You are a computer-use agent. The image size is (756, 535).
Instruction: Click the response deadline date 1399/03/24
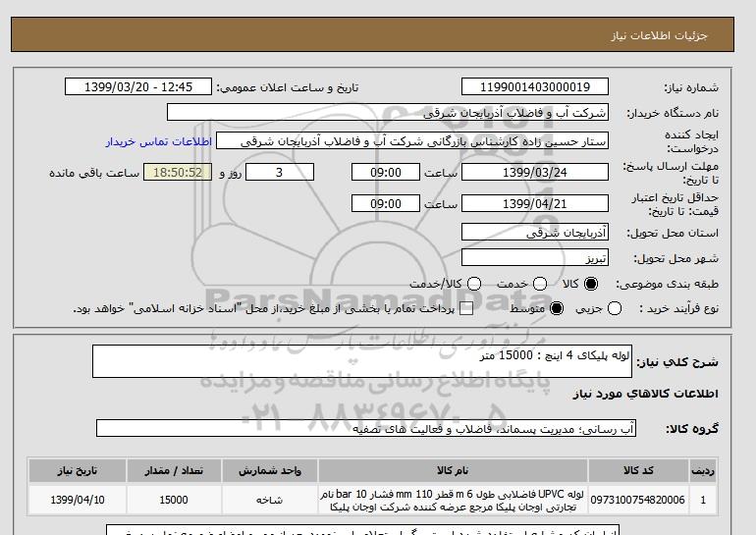tap(535, 172)
